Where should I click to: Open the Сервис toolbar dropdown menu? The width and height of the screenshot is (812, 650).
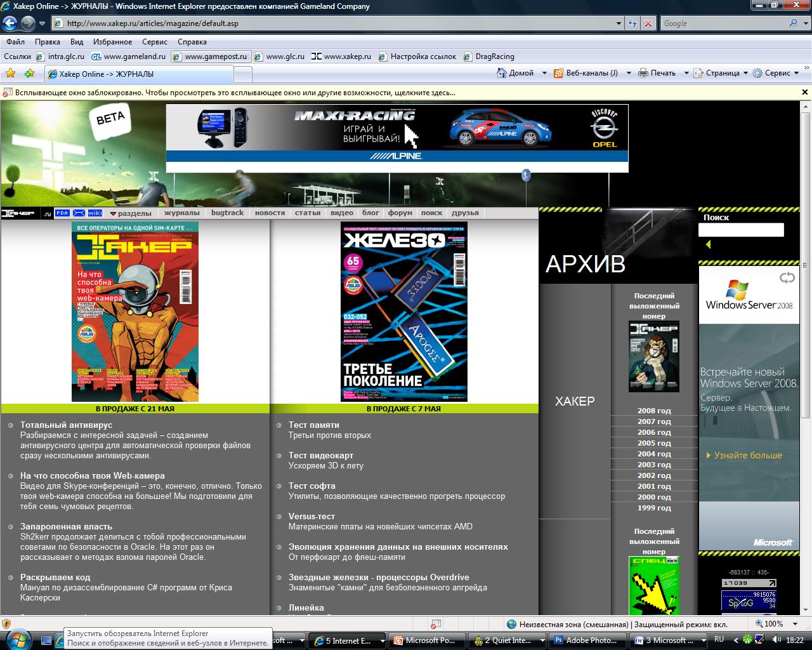pyautogui.click(x=776, y=73)
